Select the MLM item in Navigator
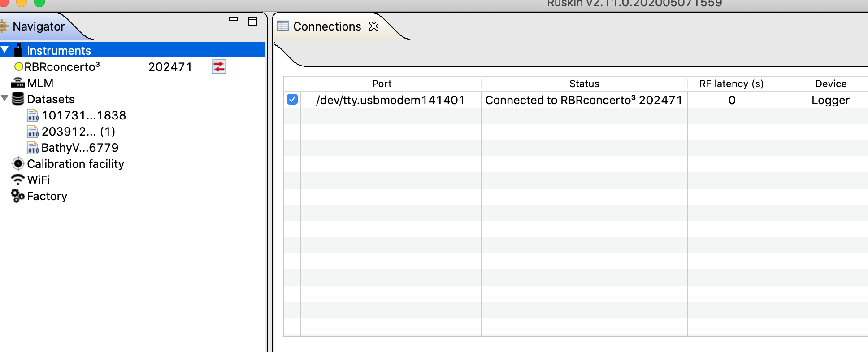Viewport: 868px width, 352px height. 40,83
